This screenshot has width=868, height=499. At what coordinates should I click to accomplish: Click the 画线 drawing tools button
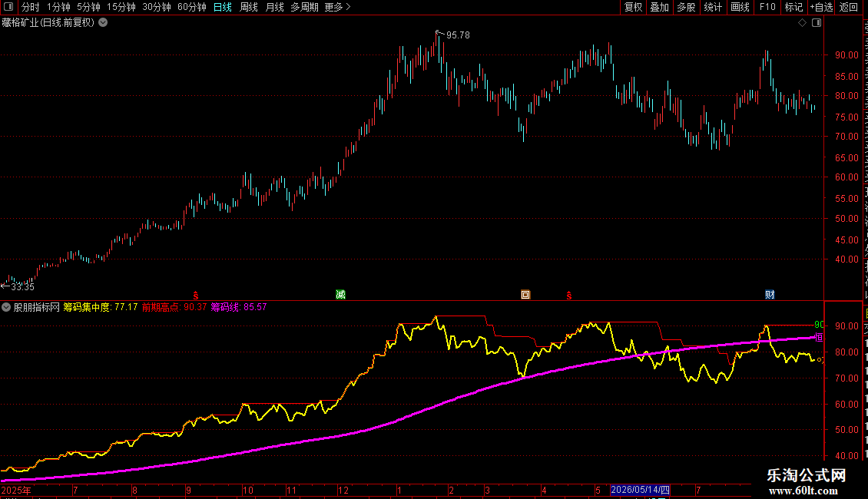pyautogui.click(x=740, y=7)
